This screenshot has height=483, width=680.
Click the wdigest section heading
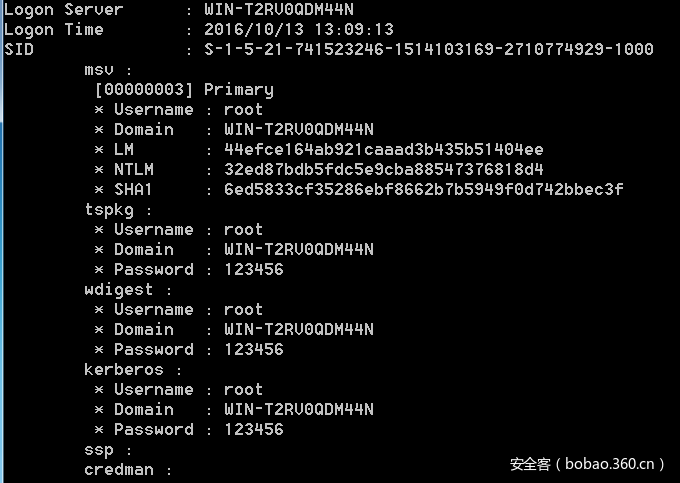[x=123, y=290]
